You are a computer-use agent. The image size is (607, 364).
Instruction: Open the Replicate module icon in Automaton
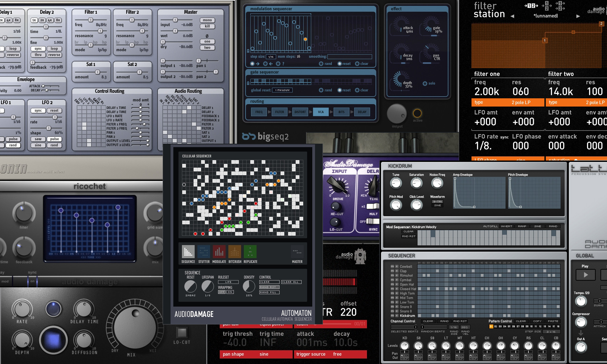[x=250, y=252]
